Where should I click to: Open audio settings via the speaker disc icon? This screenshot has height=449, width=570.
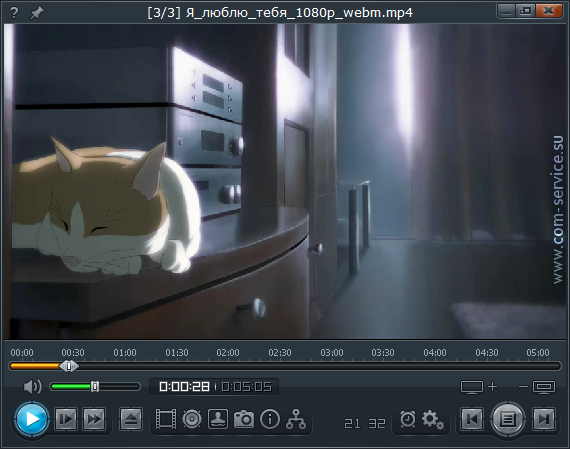[192, 419]
